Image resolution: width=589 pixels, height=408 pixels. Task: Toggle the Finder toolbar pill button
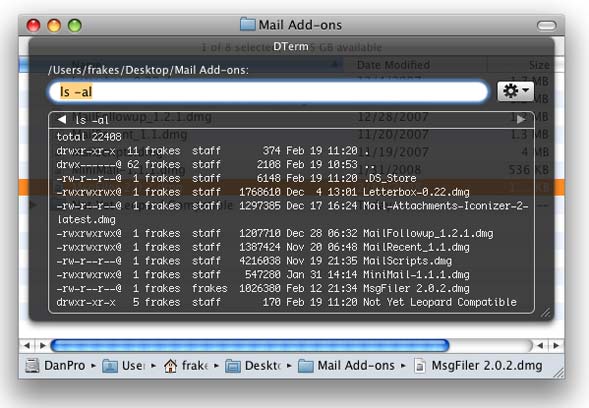(547, 26)
